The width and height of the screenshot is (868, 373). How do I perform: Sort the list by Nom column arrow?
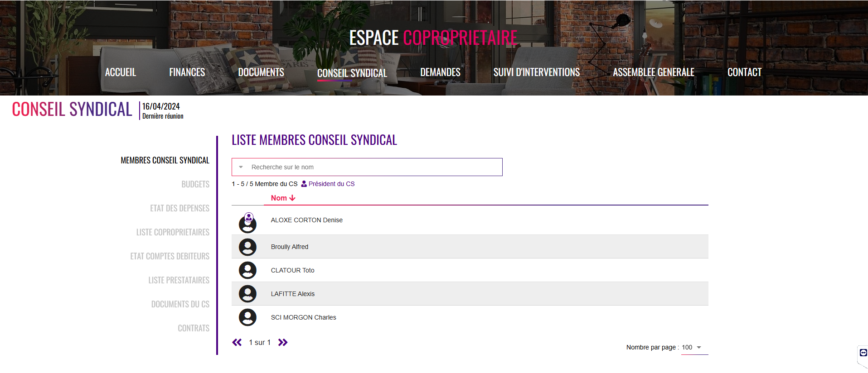[x=292, y=198]
